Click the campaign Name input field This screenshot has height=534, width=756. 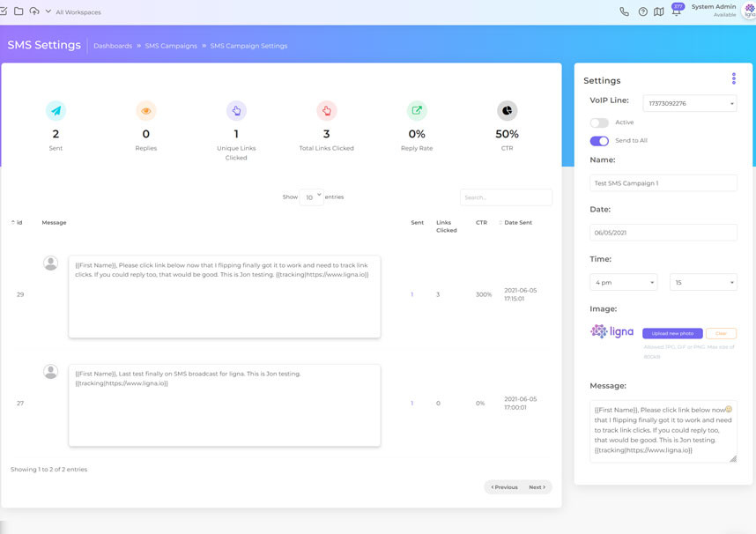pos(663,183)
